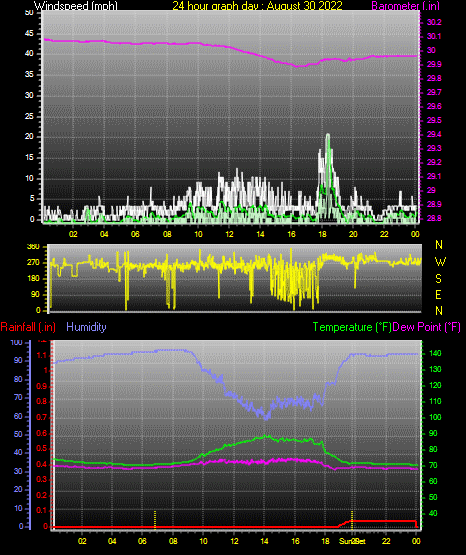Click 29.4 on the barometer axis
466x555 pixels.
pos(434,135)
